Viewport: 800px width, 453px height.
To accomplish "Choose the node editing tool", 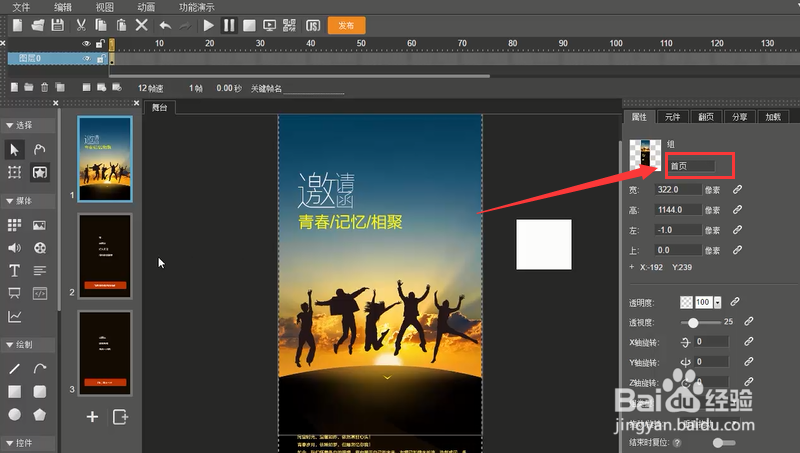I will [39, 149].
